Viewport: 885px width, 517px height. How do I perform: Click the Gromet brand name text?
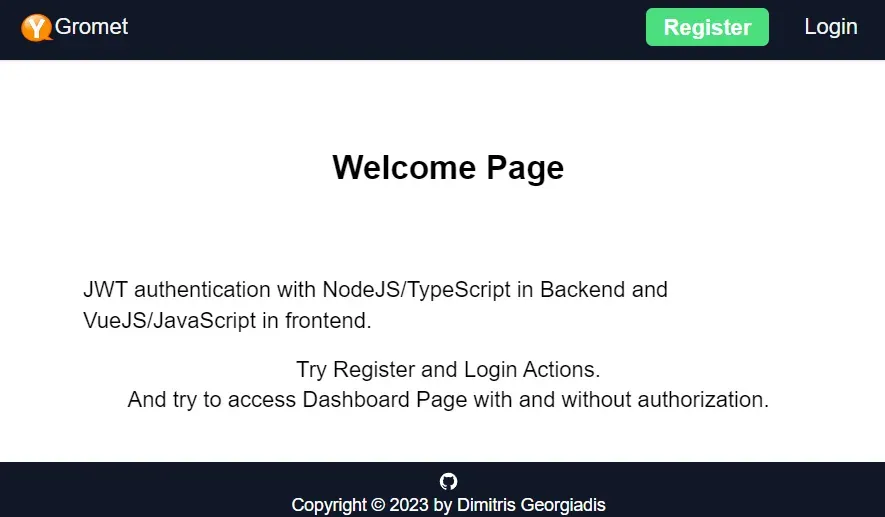coord(92,27)
